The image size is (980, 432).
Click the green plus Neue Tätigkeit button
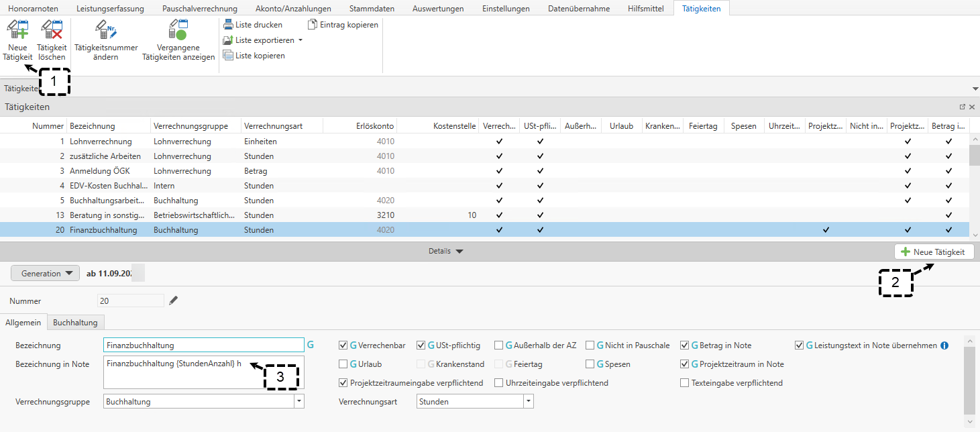point(934,252)
